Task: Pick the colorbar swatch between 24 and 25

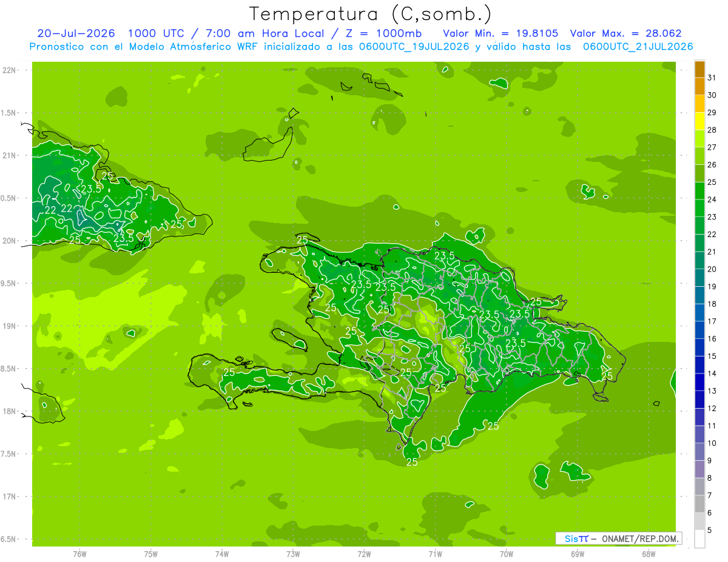Action: (x=699, y=190)
